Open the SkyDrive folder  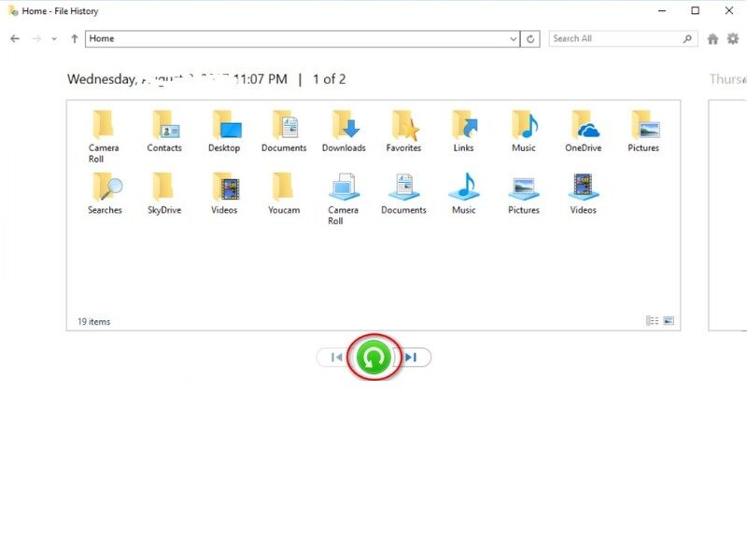[164, 193]
